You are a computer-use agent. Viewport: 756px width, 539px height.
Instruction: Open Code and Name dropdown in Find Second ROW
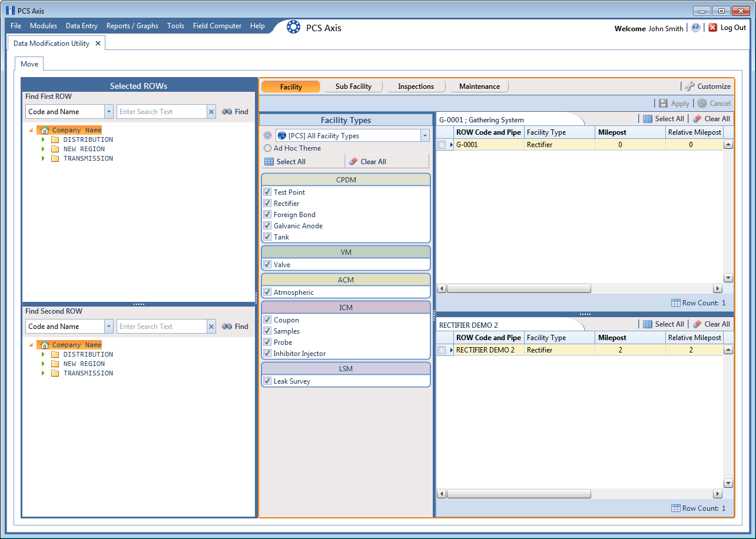point(109,327)
